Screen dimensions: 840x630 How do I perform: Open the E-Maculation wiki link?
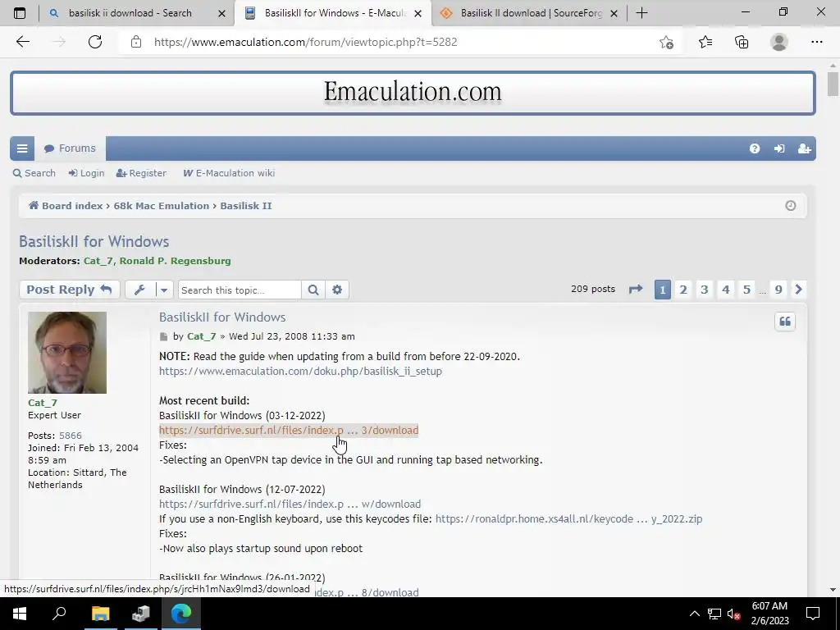[x=229, y=173]
